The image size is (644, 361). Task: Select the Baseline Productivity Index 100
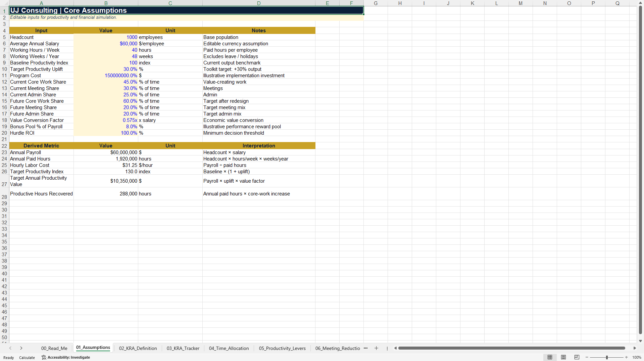tap(106, 63)
